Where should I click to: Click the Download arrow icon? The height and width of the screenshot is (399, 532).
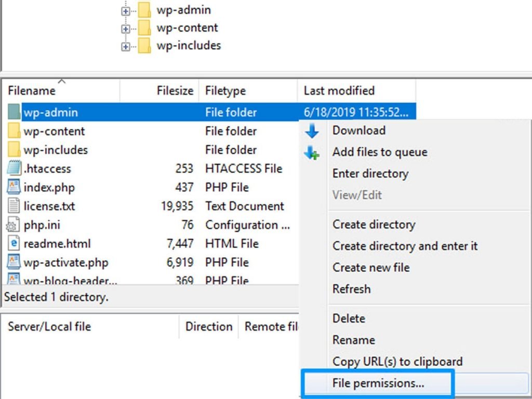(x=312, y=130)
